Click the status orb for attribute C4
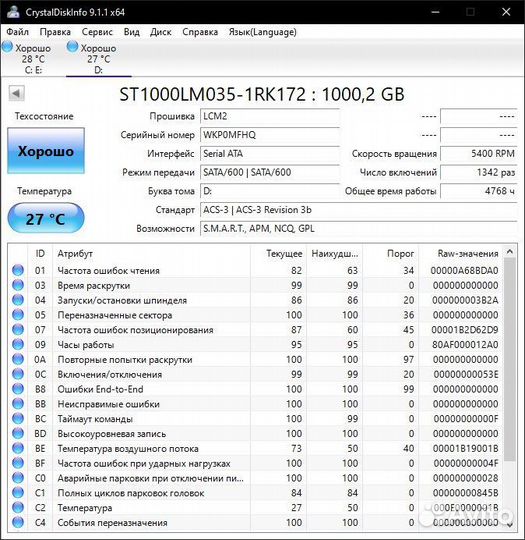This screenshot has height=540, width=525. click(18, 522)
